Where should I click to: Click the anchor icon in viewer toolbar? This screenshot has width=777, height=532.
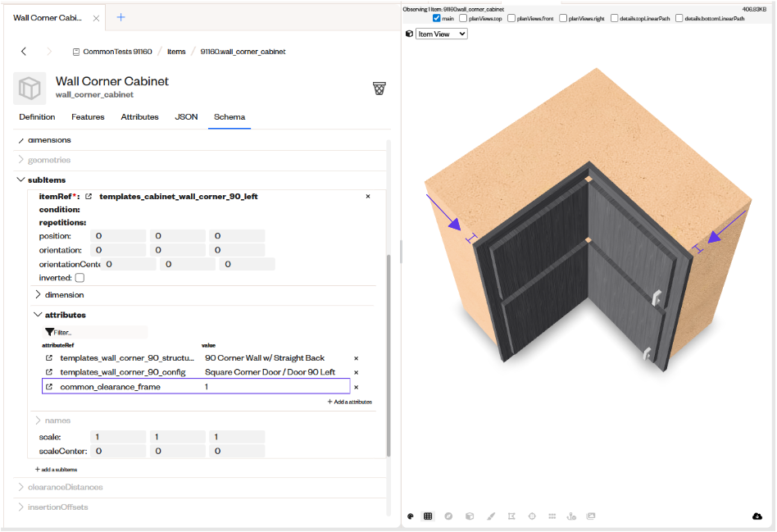(571, 516)
